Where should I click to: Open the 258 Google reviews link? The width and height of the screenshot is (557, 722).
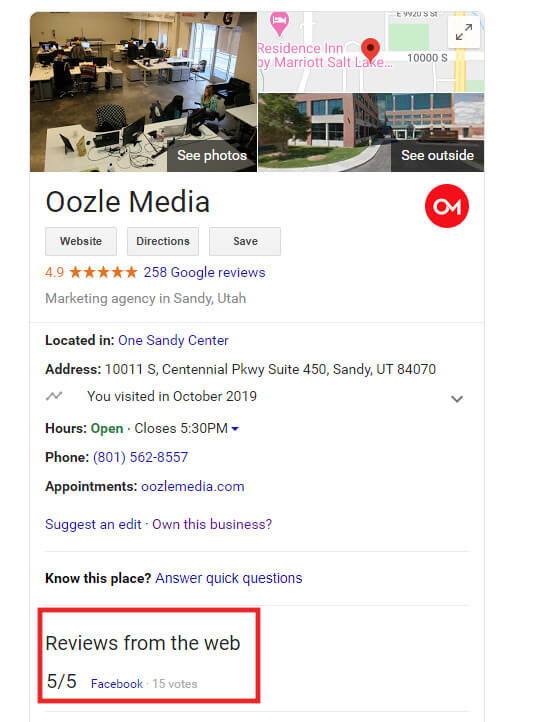pos(204,272)
